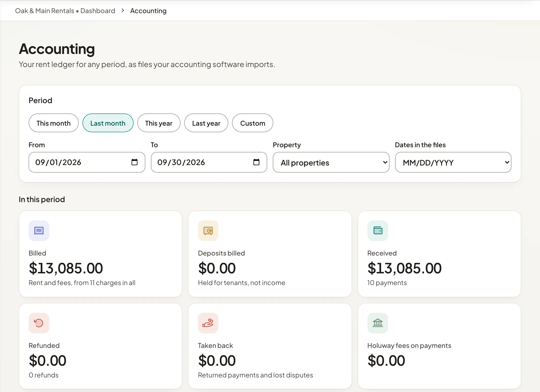Click the Refunded $0.00 amount
This screenshot has width=540, height=392.
(48, 361)
